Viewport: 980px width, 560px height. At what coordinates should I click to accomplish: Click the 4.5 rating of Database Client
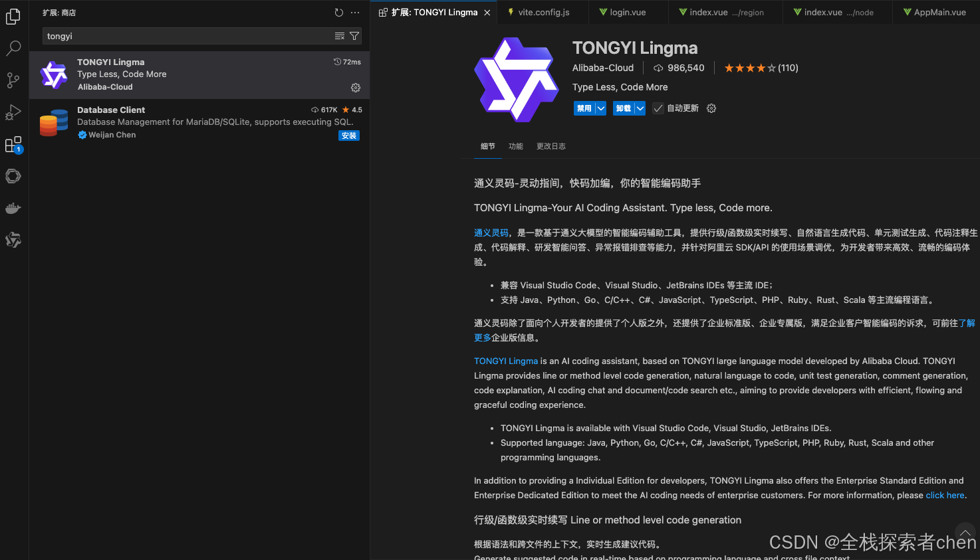[352, 110]
